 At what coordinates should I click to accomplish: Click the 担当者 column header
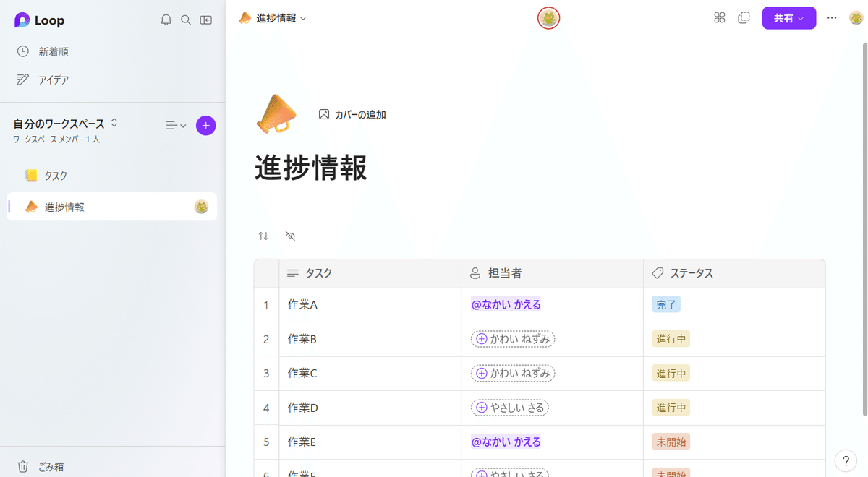pos(552,273)
